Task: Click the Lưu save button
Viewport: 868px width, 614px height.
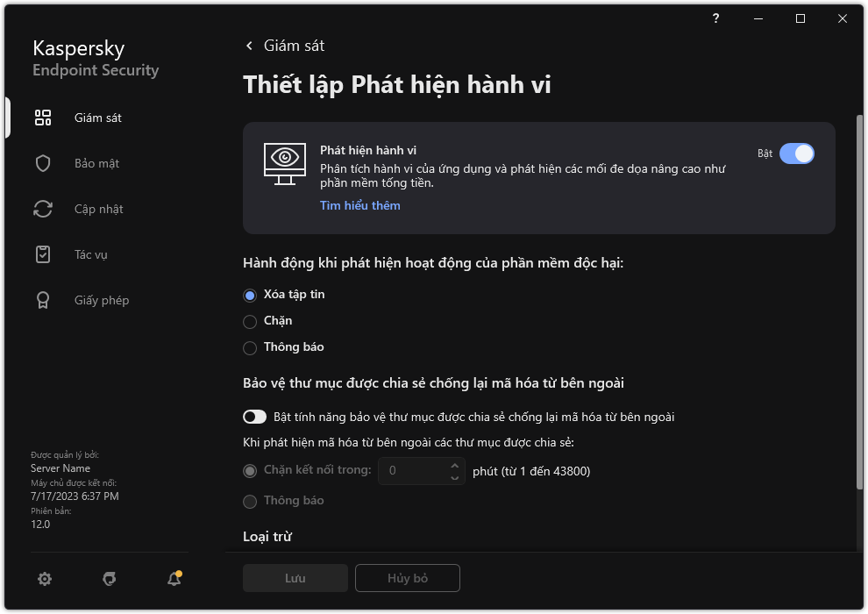Action: point(295,578)
